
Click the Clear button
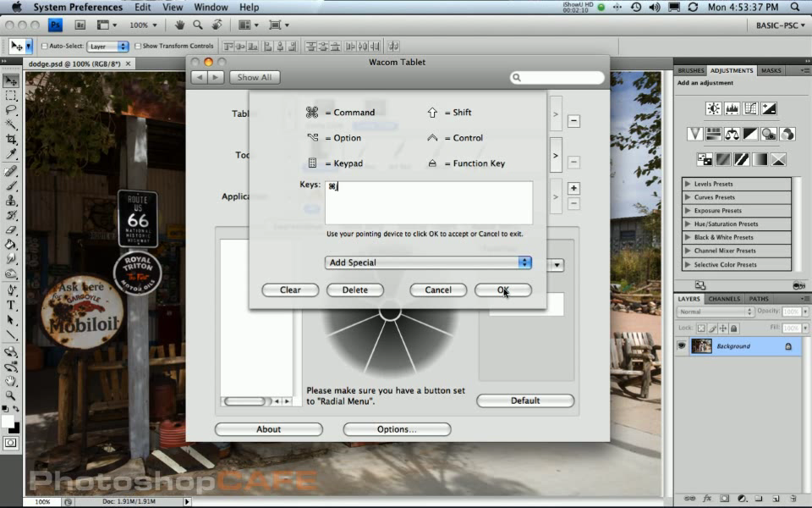point(290,290)
